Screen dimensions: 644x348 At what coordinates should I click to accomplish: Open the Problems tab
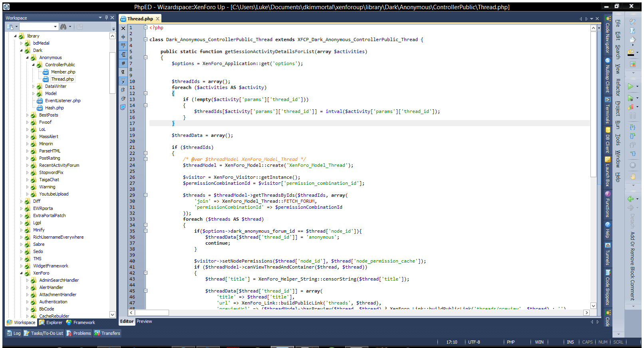pos(79,333)
